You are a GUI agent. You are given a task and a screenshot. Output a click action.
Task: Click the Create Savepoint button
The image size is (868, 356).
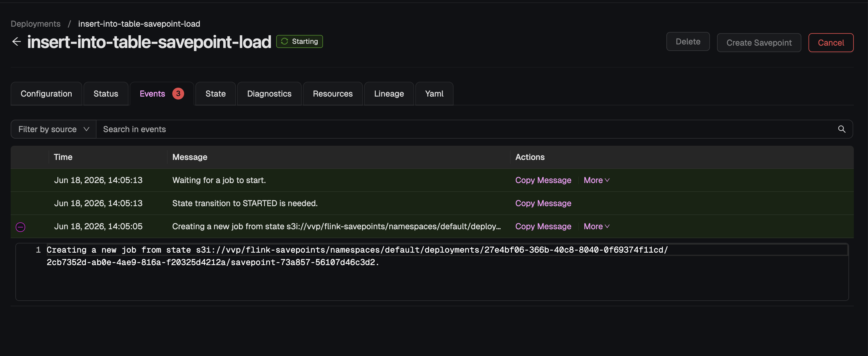(x=759, y=42)
